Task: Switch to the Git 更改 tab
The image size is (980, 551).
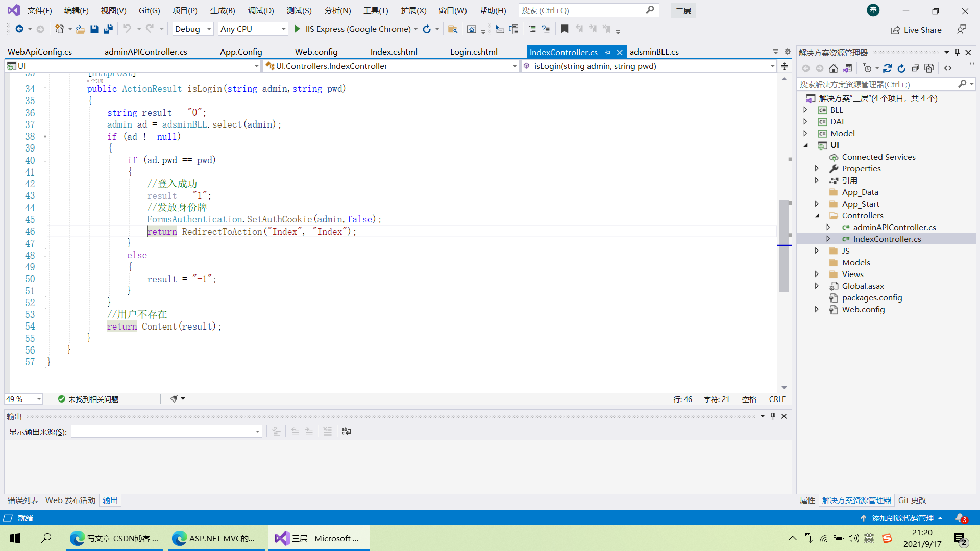Action: 912,500
